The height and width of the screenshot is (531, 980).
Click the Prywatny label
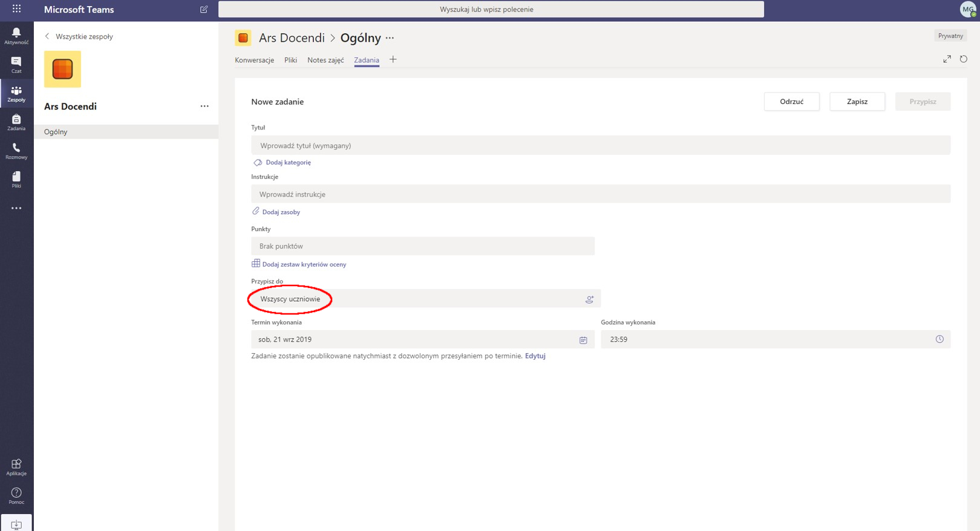tap(950, 36)
